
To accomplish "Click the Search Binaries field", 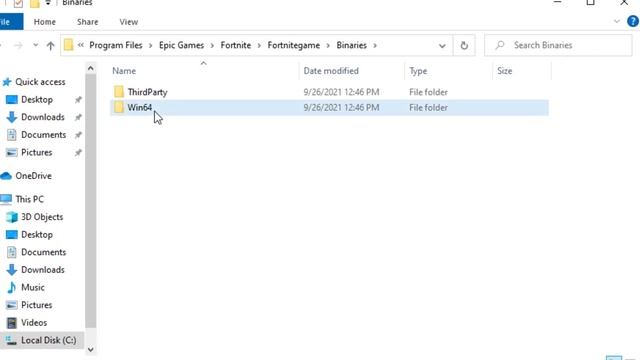I will pyautogui.click(x=558, y=45).
